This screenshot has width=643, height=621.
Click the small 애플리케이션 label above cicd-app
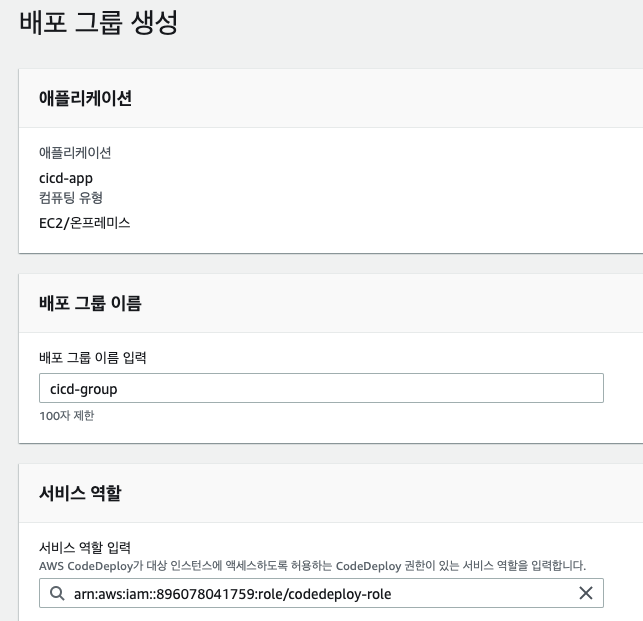[x=75, y=153]
